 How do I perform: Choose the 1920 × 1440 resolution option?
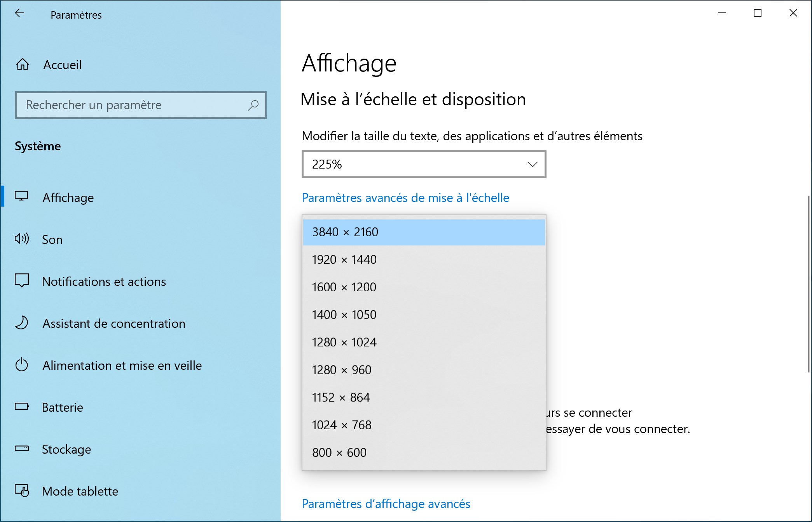(x=424, y=259)
